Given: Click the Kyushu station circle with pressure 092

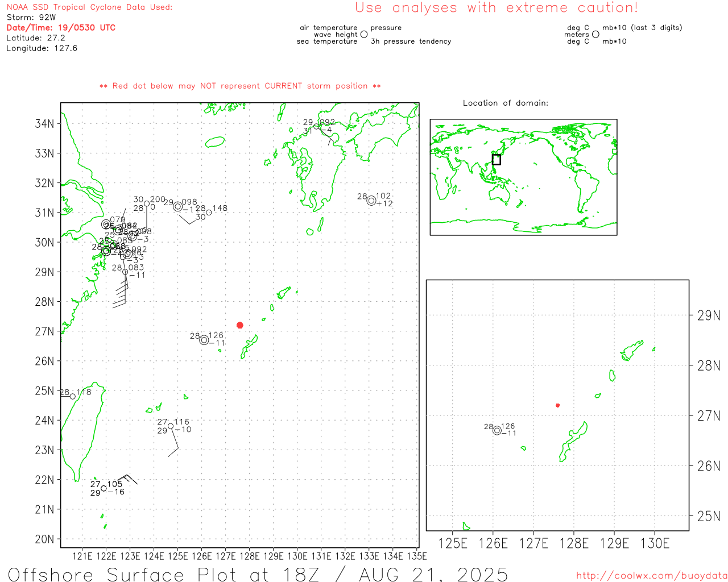Looking at the screenshot, I should tap(317, 126).
